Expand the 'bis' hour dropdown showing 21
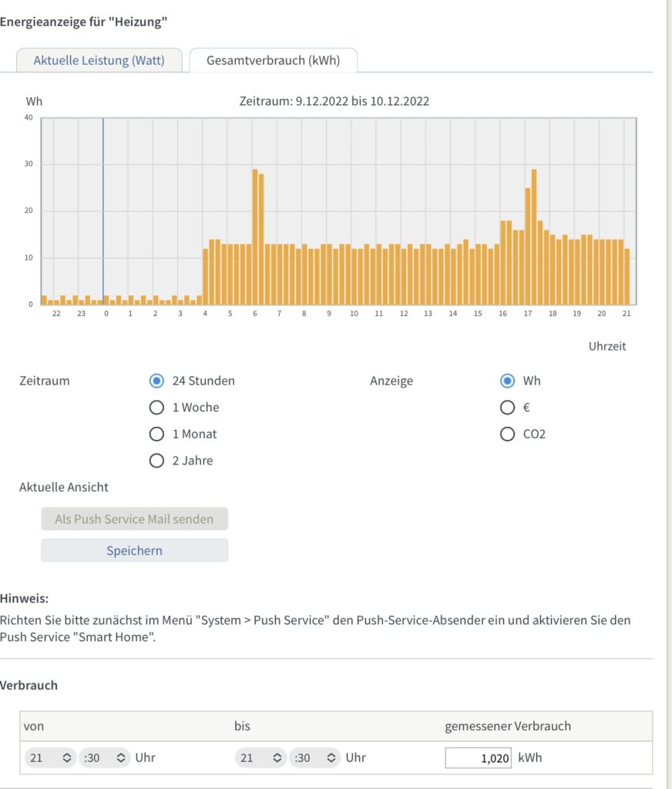Screen dimensions: 672x789 click(260, 758)
